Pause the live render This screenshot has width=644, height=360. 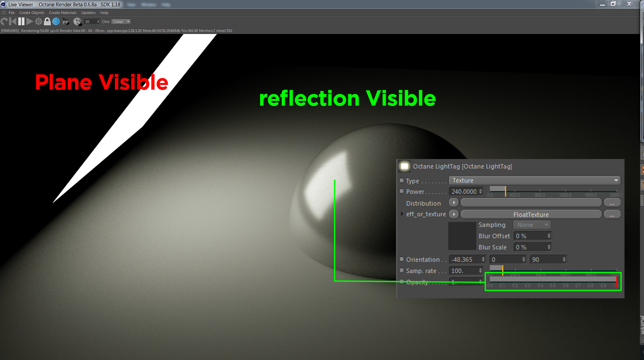pyautogui.click(x=21, y=22)
